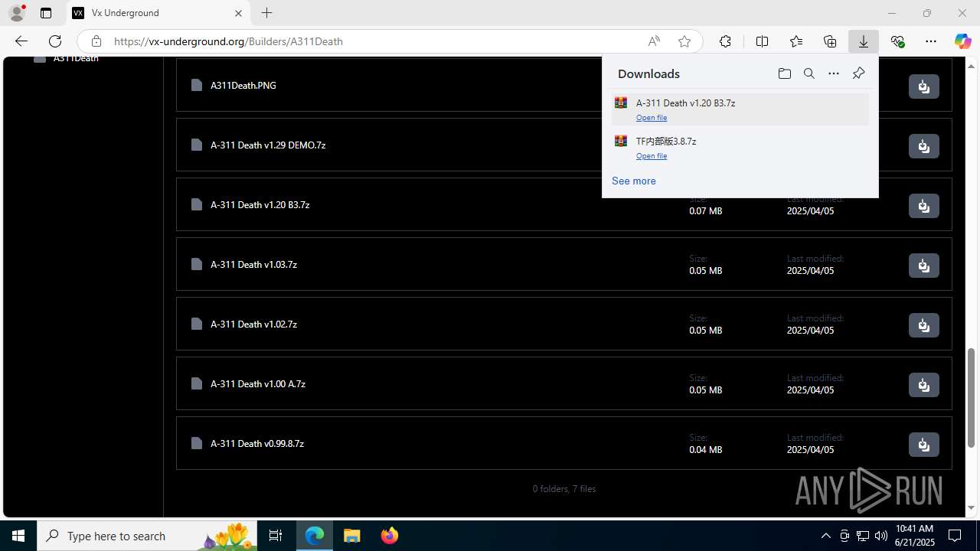980x551 pixels.
Task: Click See more in Downloads panel
Action: click(633, 181)
